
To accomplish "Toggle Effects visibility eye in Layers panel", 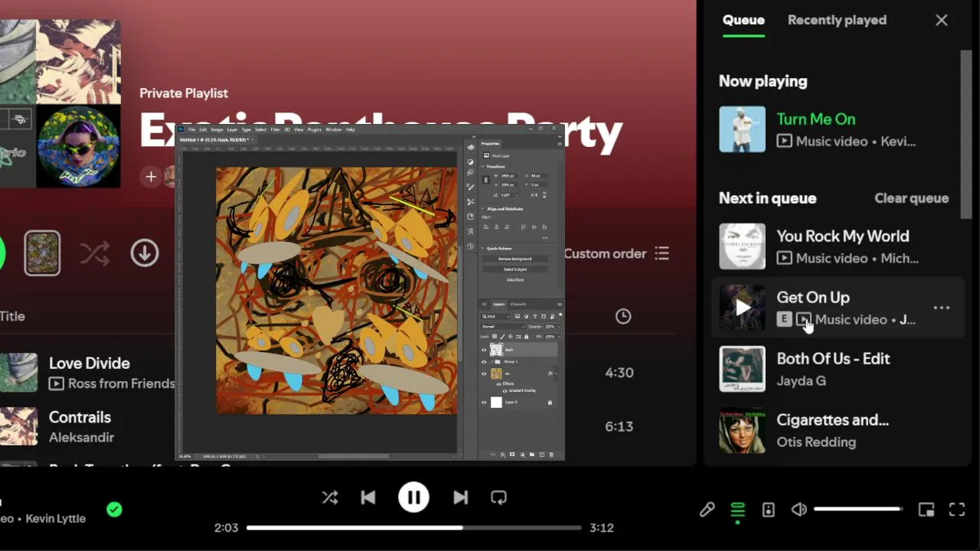I will [x=498, y=384].
